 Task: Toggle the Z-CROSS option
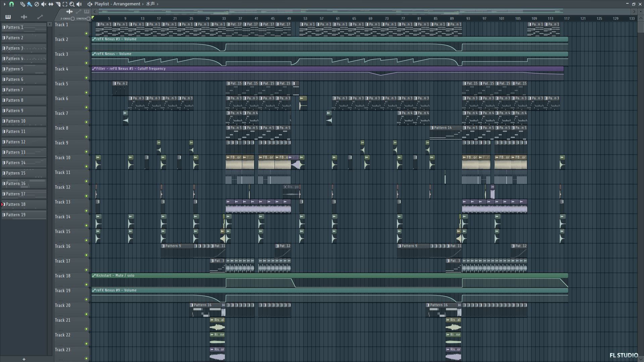click(x=72, y=18)
